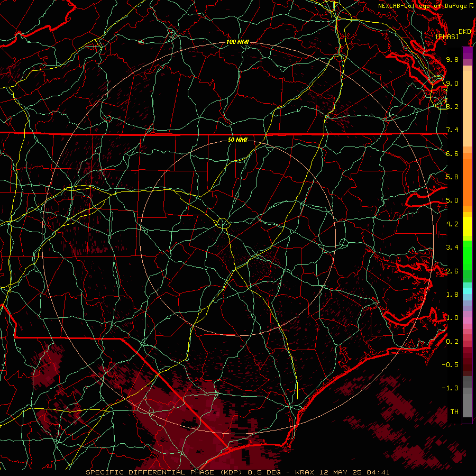Select the 2.6 value on the color scale
476x476 pixels.
(x=452, y=271)
